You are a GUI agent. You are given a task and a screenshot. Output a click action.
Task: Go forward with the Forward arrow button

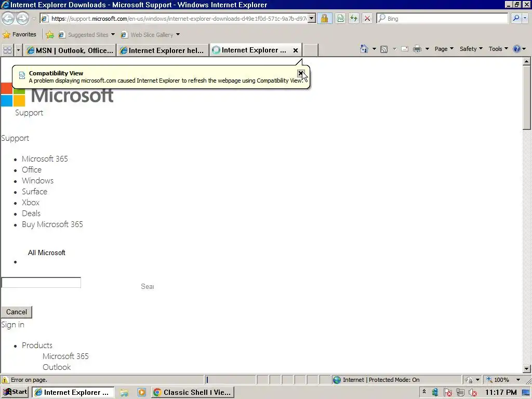point(23,18)
